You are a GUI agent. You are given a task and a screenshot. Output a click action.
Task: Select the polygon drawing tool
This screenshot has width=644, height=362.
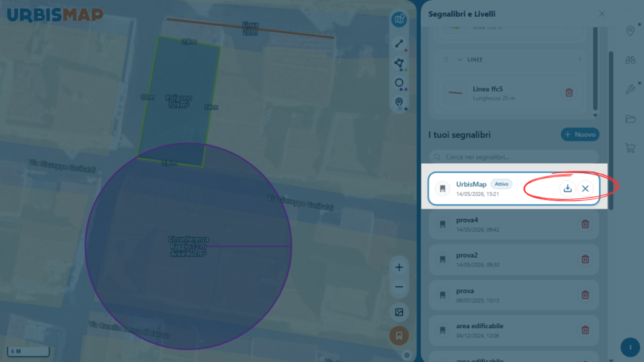(399, 63)
